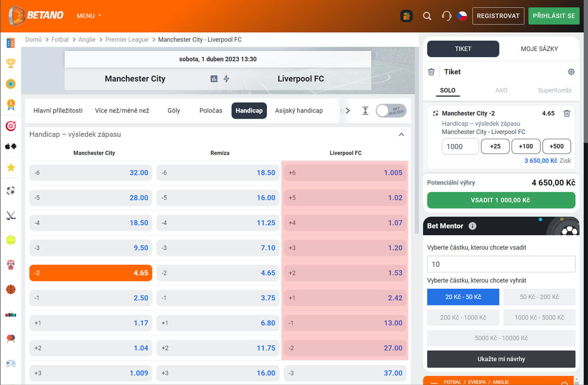Collapse the Handicap – výsledek zápasu section

(x=401, y=134)
